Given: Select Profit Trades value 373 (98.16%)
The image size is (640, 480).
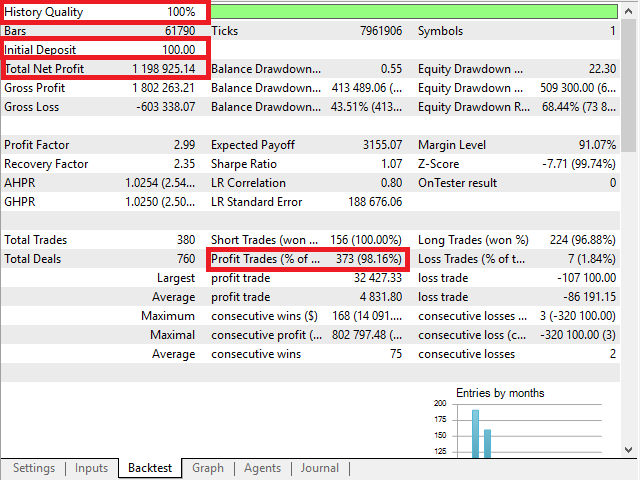Looking at the screenshot, I should [x=369, y=259].
